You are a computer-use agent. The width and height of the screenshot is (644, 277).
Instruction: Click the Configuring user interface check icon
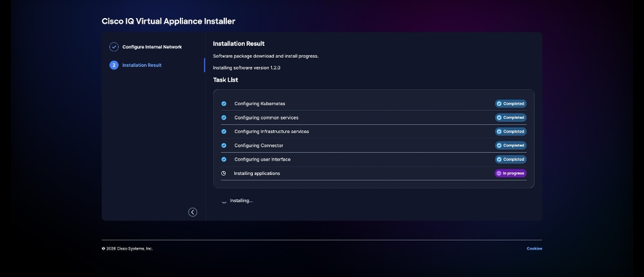pyautogui.click(x=224, y=159)
